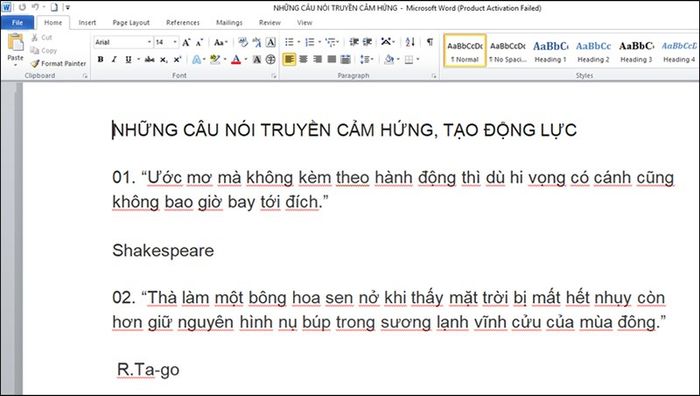Open the Text Effects tool

196,59
